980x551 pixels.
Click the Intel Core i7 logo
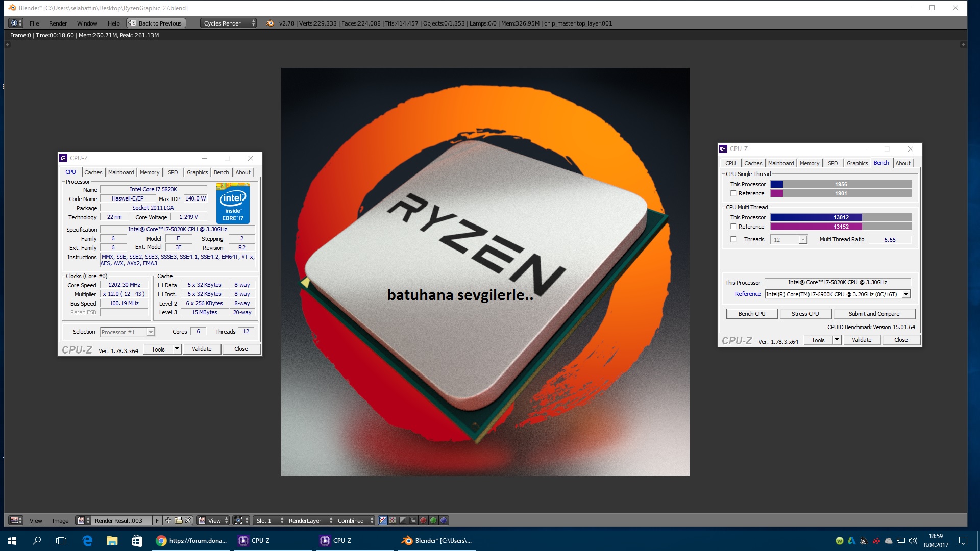tap(233, 203)
